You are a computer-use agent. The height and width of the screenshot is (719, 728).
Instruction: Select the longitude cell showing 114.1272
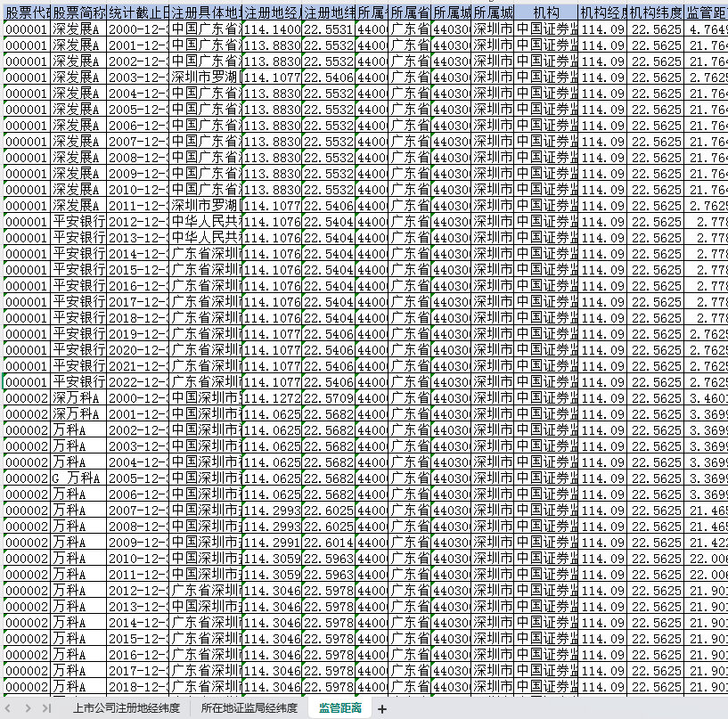coord(272,398)
